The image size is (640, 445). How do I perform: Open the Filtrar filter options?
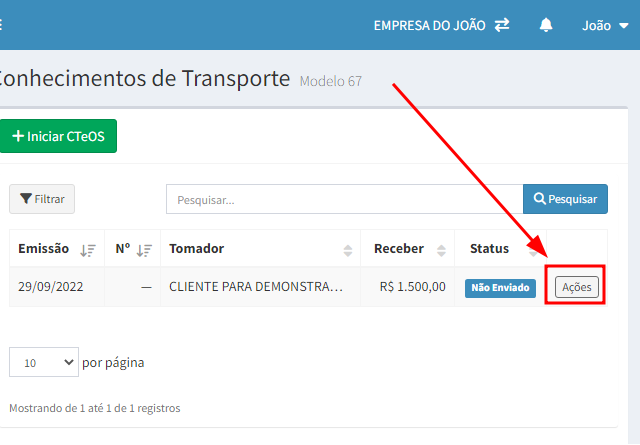click(42, 199)
